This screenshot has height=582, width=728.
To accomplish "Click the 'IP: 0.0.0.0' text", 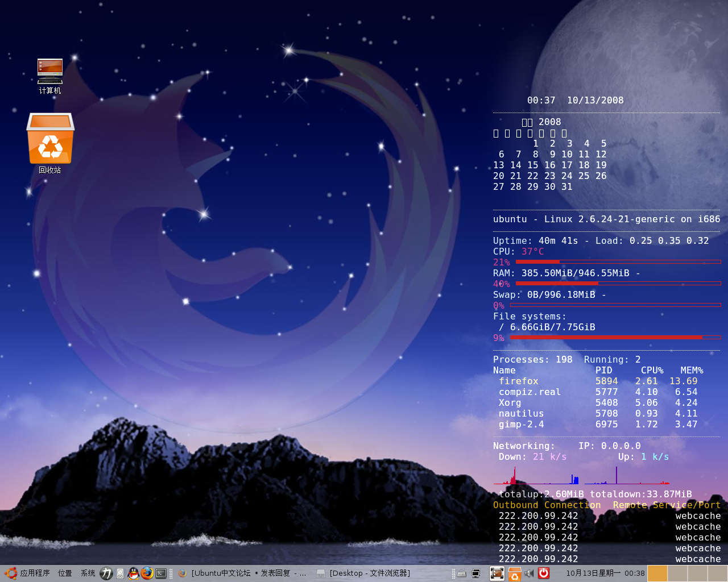I will pos(610,446).
